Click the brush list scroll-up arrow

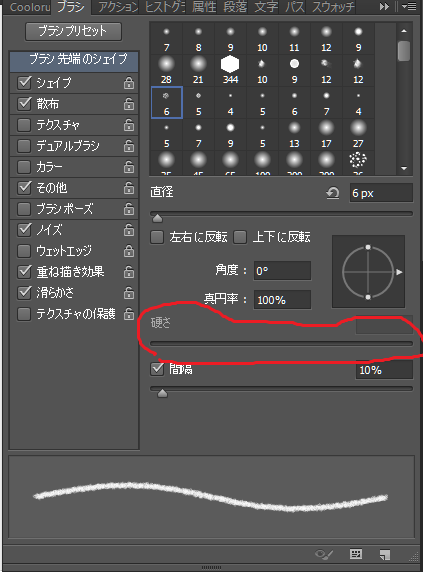(x=404, y=31)
